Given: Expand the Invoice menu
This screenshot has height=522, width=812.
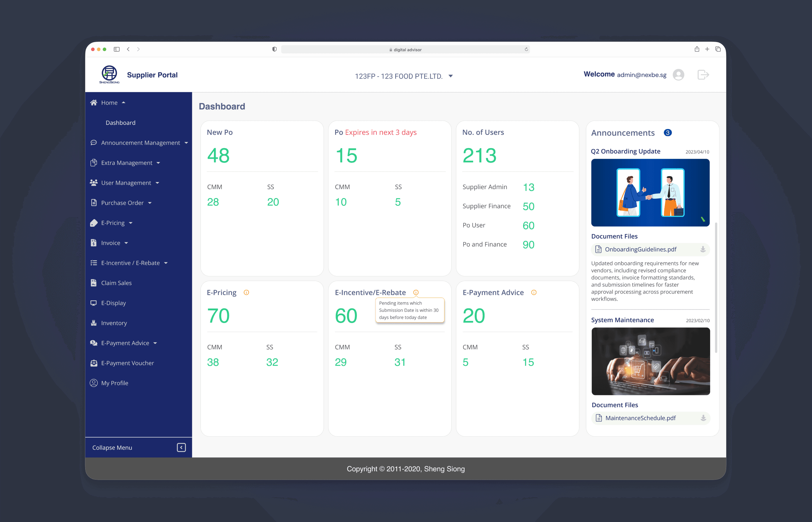Looking at the screenshot, I should pos(126,243).
